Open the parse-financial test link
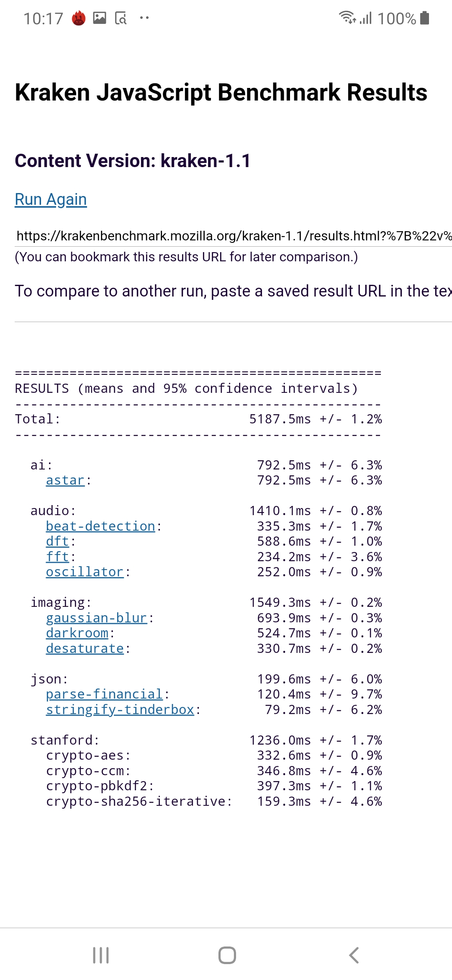 (x=104, y=694)
